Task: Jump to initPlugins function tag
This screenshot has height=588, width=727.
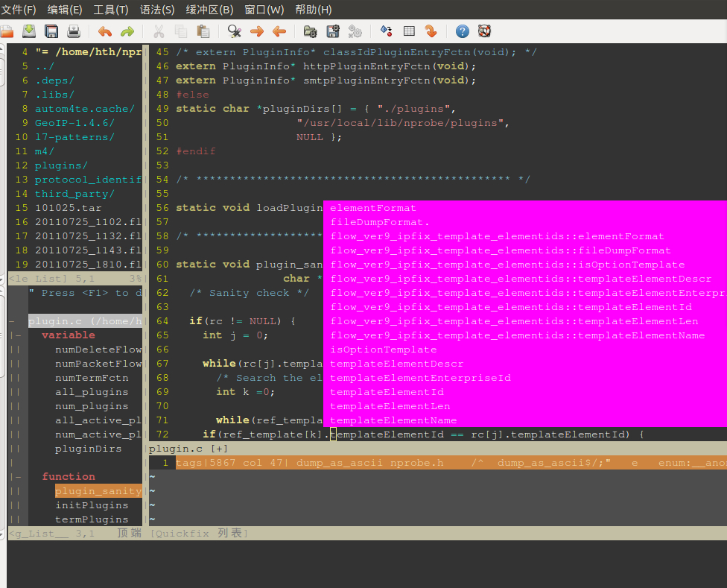Action: [x=92, y=505]
